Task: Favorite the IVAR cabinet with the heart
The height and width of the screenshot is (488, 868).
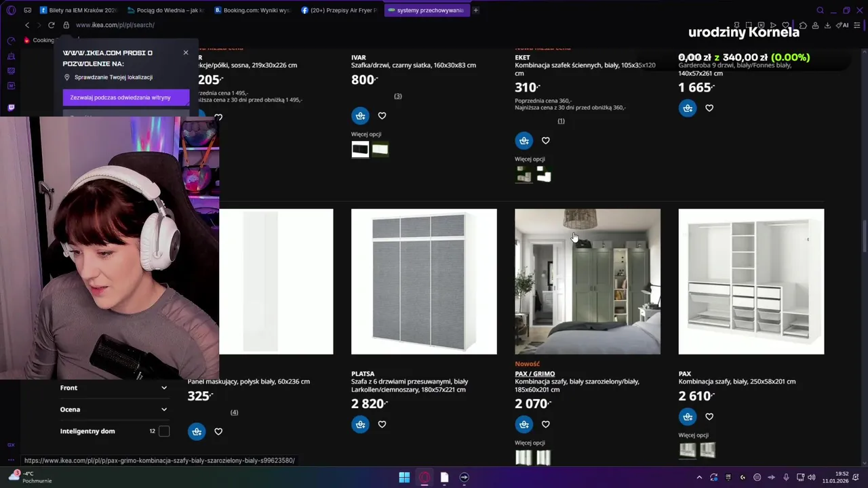Action: (x=382, y=116)
